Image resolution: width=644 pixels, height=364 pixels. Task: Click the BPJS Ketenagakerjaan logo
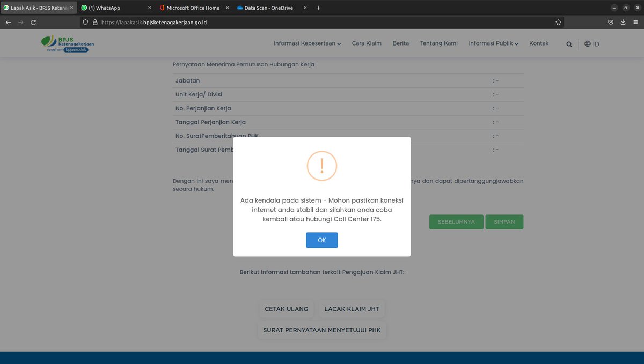tap(67, 44)
